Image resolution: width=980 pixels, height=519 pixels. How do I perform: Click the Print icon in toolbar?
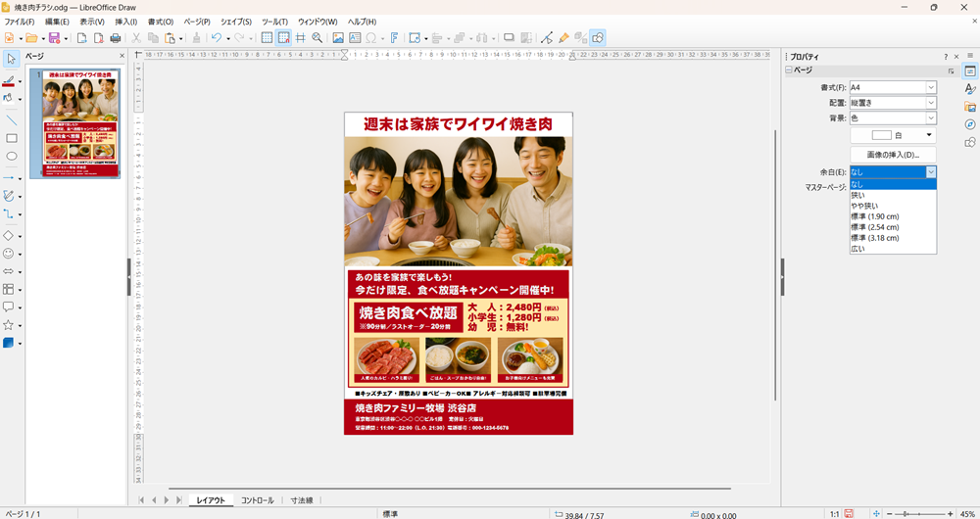click(x=115, y=38)
